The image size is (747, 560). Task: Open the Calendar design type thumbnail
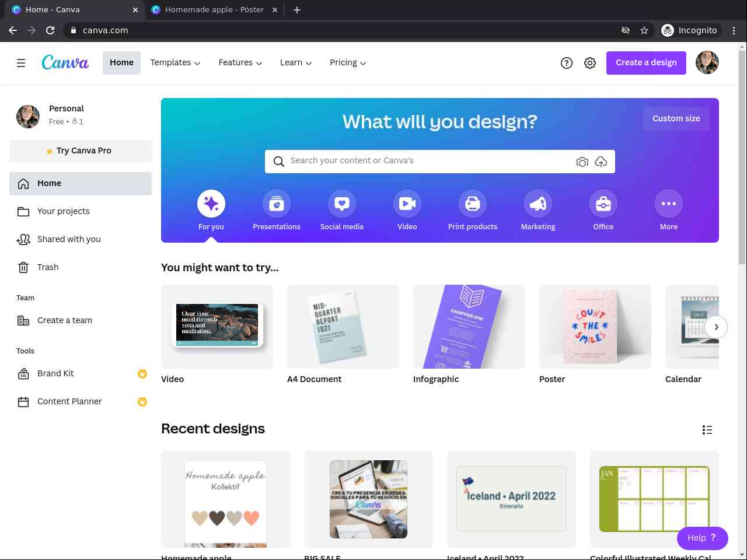click(692, 327)
